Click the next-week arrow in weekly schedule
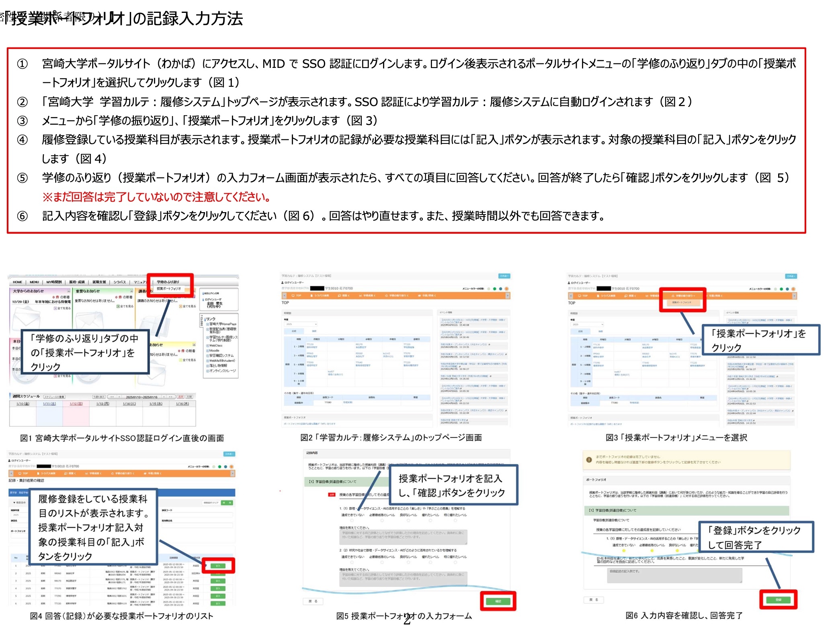The height and width of the screenshot is (642, 840). [x=164, y=397]
